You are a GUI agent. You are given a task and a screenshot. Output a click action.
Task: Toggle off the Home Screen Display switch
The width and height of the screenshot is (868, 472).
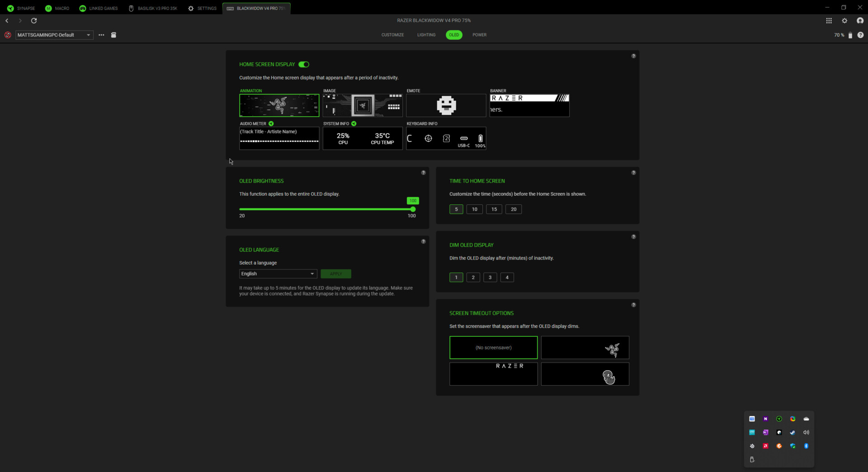[303, 64]
